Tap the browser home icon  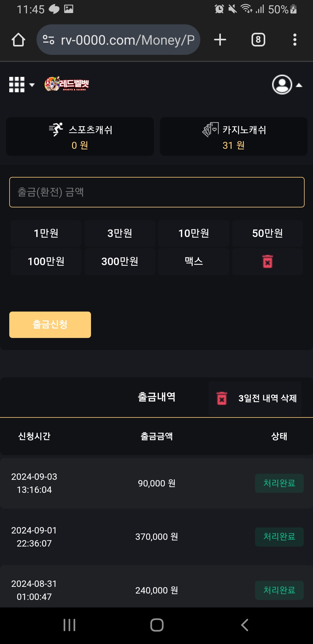[18, 40]
